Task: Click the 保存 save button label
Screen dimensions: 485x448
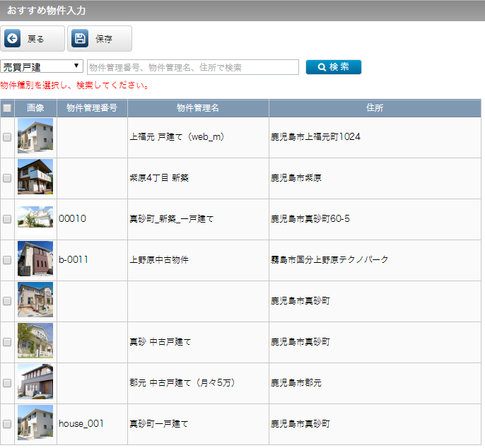Action: pos(104,39)
